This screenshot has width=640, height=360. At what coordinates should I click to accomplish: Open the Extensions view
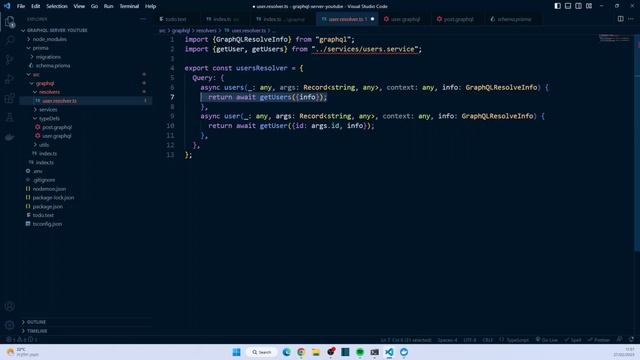pyautogui.click(x=9, y=98)
